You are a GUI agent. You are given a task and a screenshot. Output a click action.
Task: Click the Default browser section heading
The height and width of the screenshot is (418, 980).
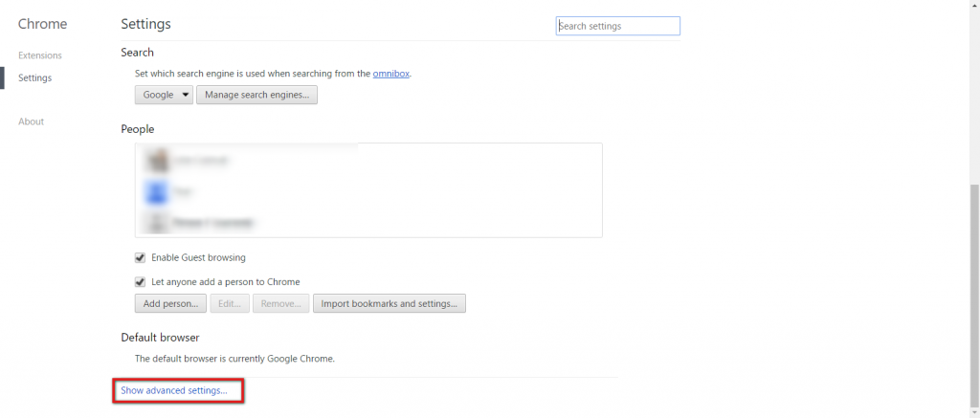pyautogui.click(x=160, y=338)
